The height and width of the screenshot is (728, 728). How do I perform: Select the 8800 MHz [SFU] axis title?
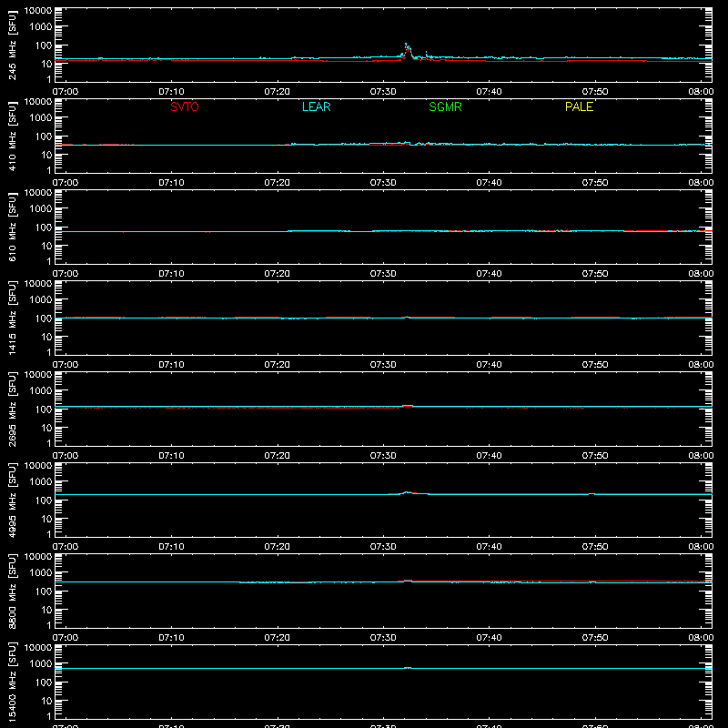(x=12, y=591)
